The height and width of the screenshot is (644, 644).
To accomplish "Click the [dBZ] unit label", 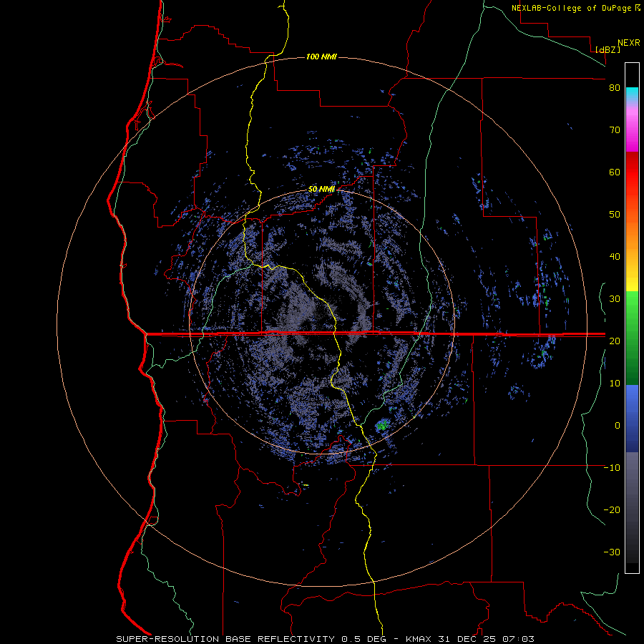I will (x=608, y=49).
